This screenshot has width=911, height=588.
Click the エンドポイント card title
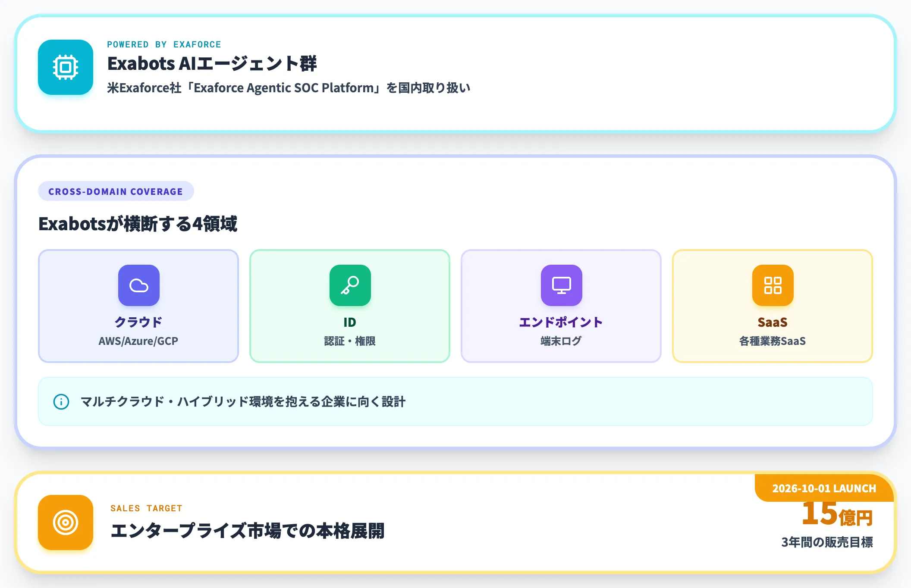(561, 322)
